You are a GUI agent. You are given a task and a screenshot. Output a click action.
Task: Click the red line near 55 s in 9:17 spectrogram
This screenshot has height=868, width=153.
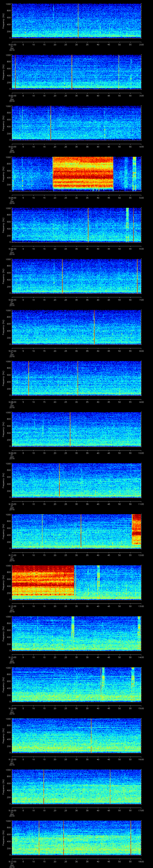(130, 837)
